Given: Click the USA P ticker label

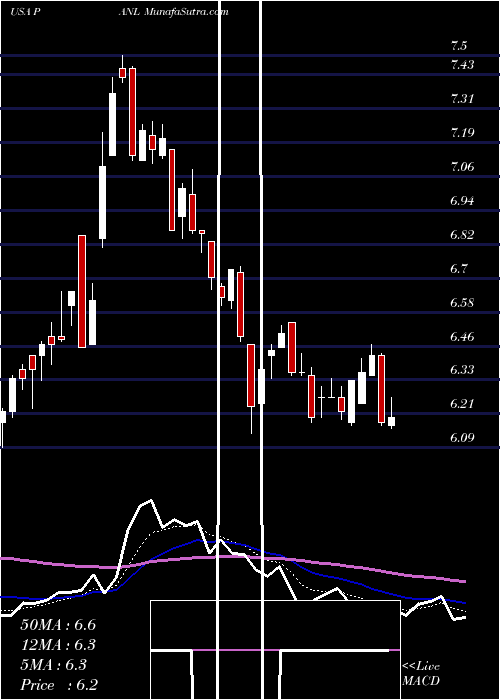Looking at the screenshot, I should [26, 12].
